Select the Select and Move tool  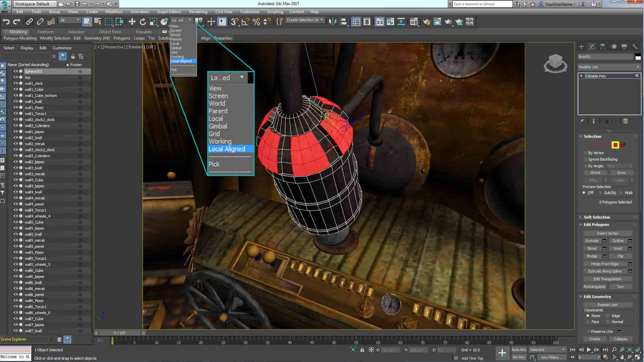tap(132, 21)
